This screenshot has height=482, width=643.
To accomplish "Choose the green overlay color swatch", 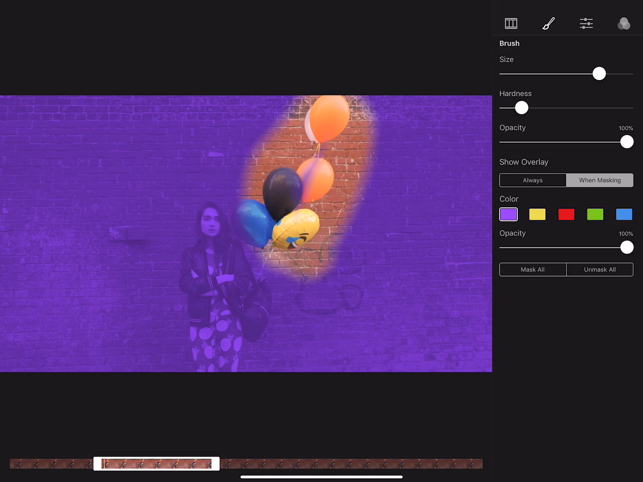I will [595, 214].
